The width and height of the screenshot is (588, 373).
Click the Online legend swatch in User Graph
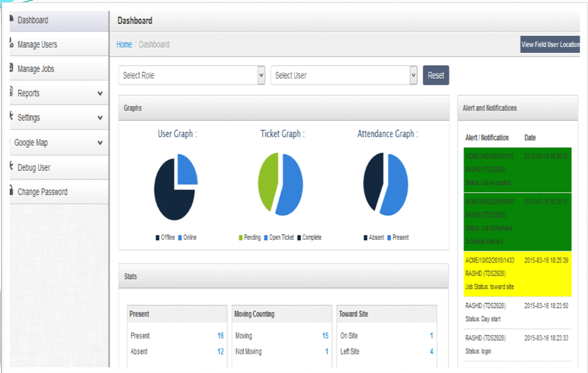(180, 238)
